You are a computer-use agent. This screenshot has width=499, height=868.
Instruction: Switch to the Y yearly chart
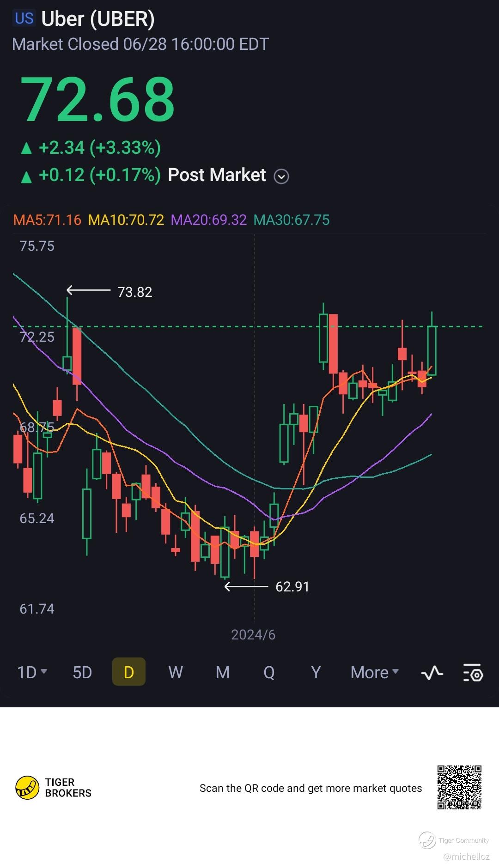click(316, 672)
